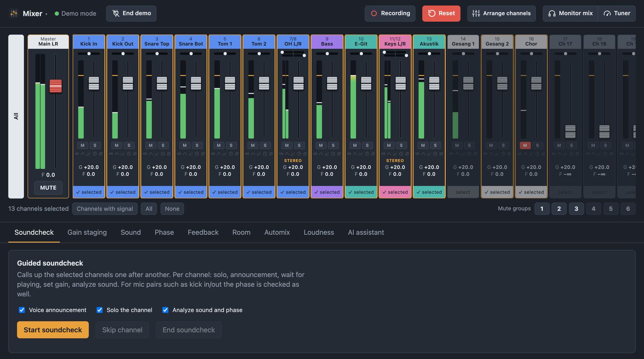
Task: Switch to the Gain staging tab
Action: 87,232
